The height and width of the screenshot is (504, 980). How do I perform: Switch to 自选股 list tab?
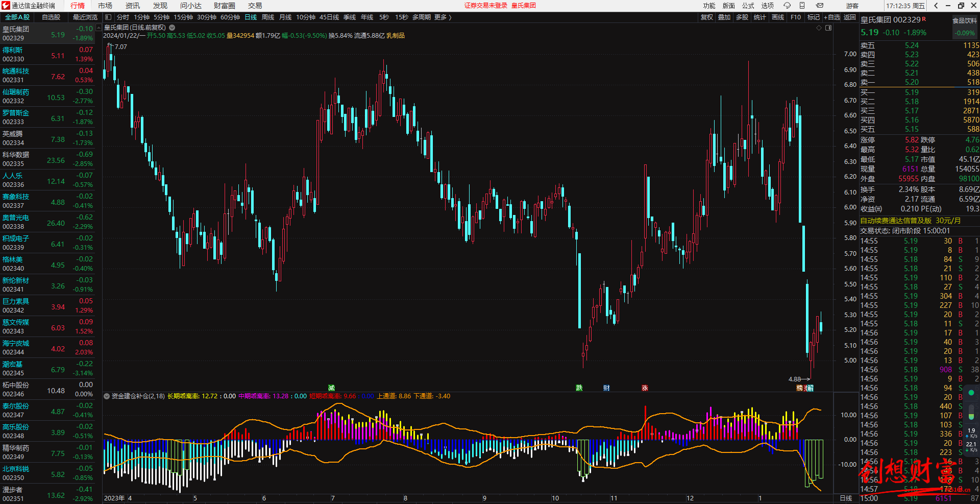[x=51, y=17]
